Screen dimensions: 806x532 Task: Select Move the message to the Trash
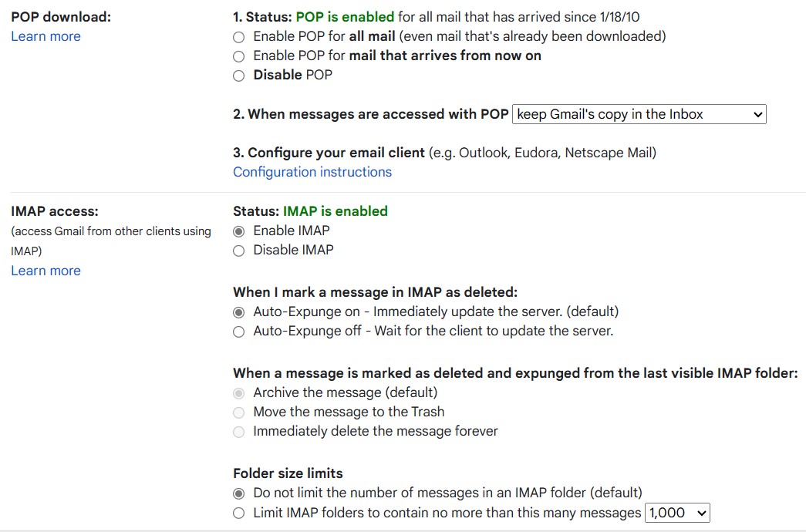239,412
